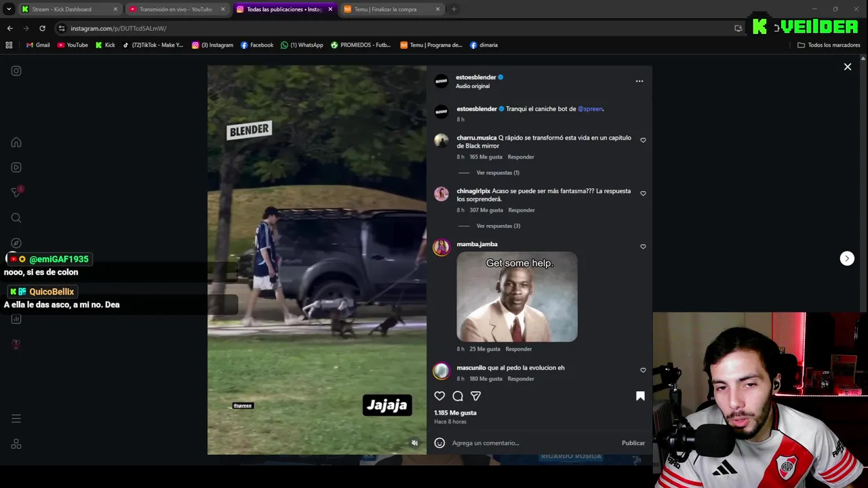View site information icon in address bar
The image size is (868, 488).
(x=62, y=28)
